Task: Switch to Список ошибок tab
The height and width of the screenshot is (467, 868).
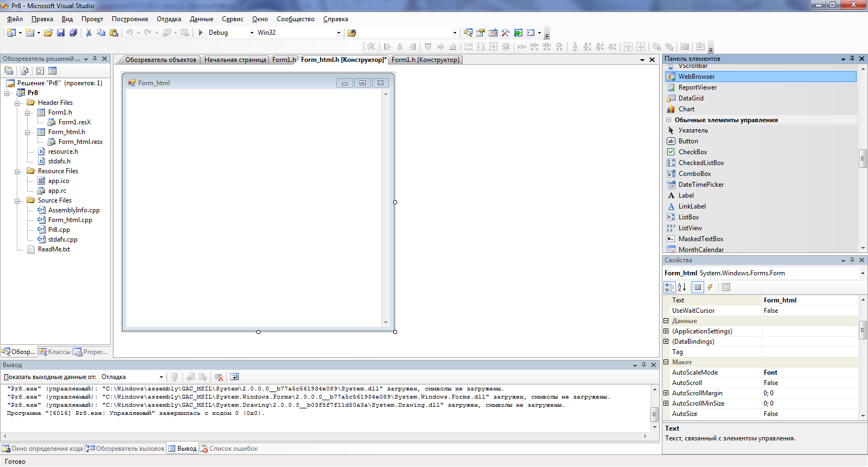Action: point(229,449)
